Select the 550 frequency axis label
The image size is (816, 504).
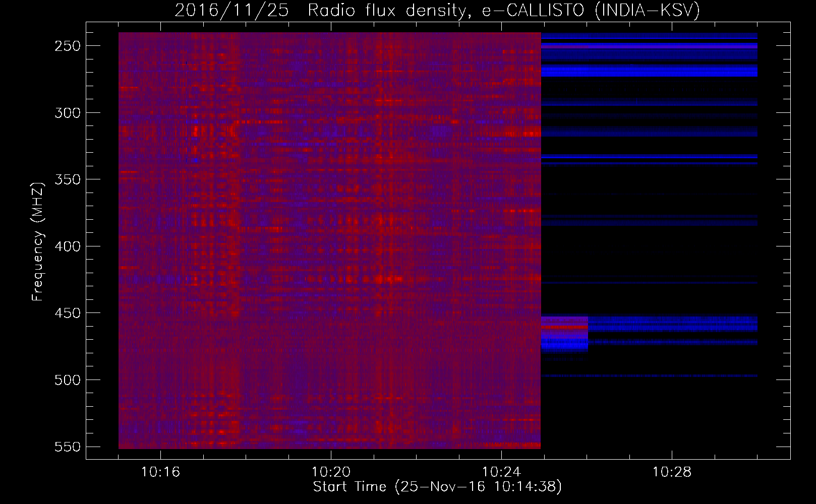68,447
